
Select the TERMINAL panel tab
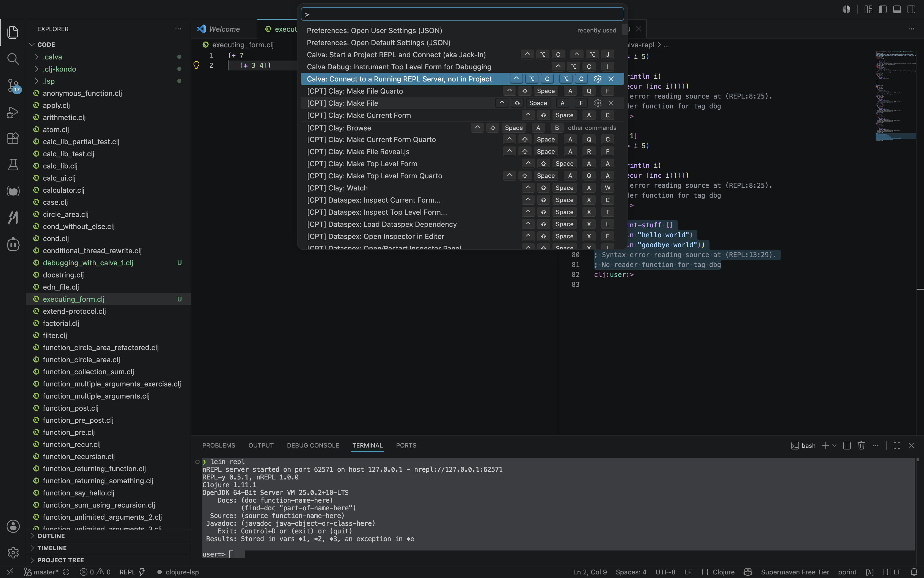[x=367, y=445]
